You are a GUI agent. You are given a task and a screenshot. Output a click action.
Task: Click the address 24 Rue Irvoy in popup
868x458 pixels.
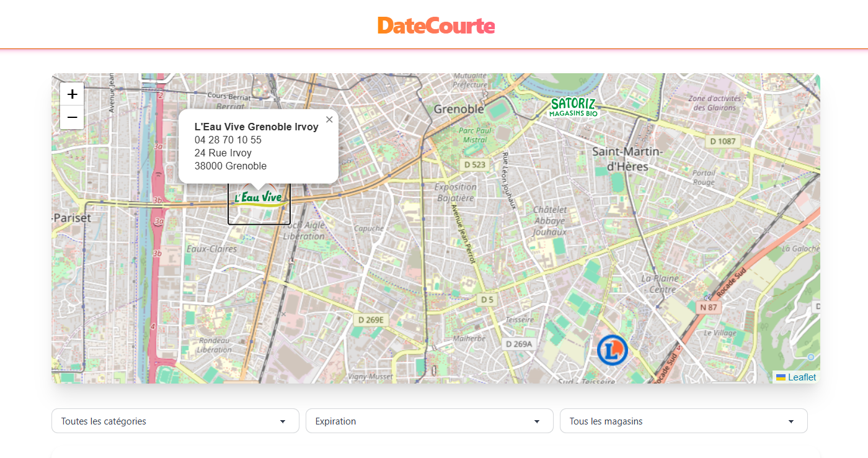coord(223,153)
